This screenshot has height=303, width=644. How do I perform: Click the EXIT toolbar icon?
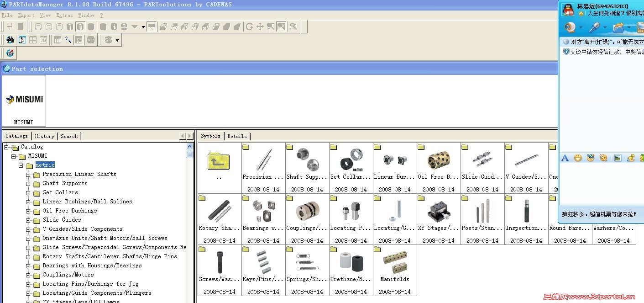10,53
